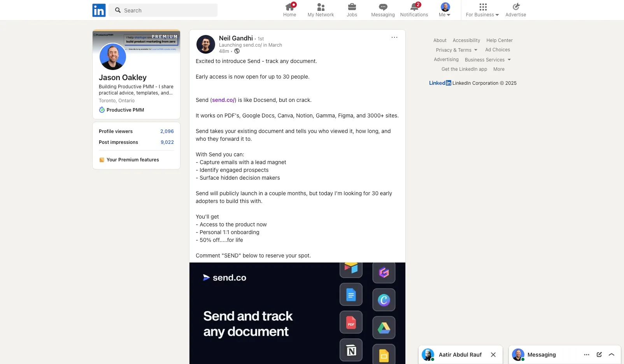Open the send.co/ link in Neil's post

coord(223,100)
